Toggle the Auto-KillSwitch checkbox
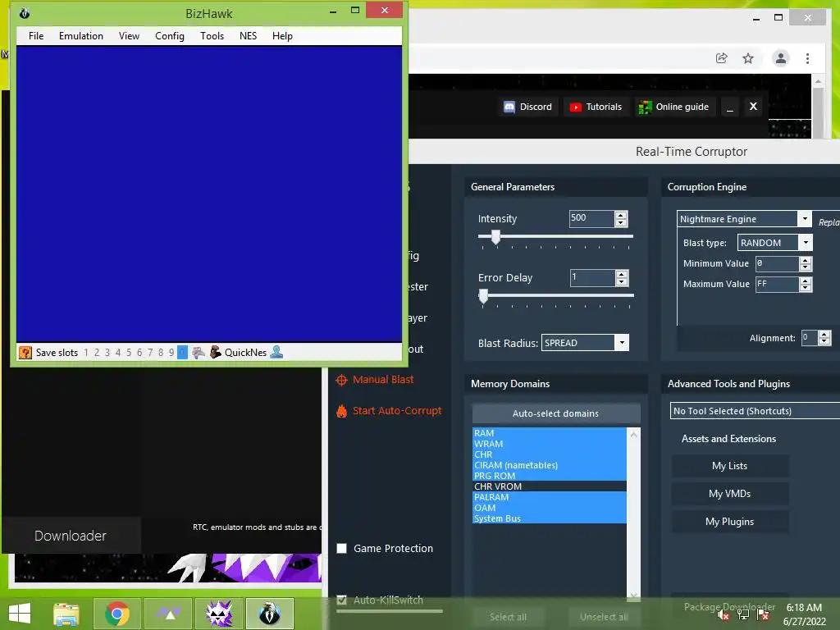Image resolution: width=840 pixels, height=630 pixels. (x=342, y=600)
